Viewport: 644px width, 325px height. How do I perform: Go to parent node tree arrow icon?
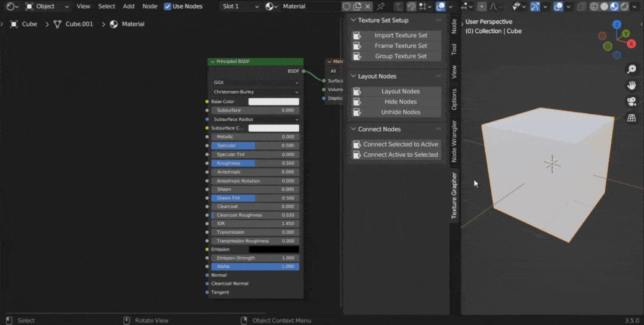coord(399,7)
